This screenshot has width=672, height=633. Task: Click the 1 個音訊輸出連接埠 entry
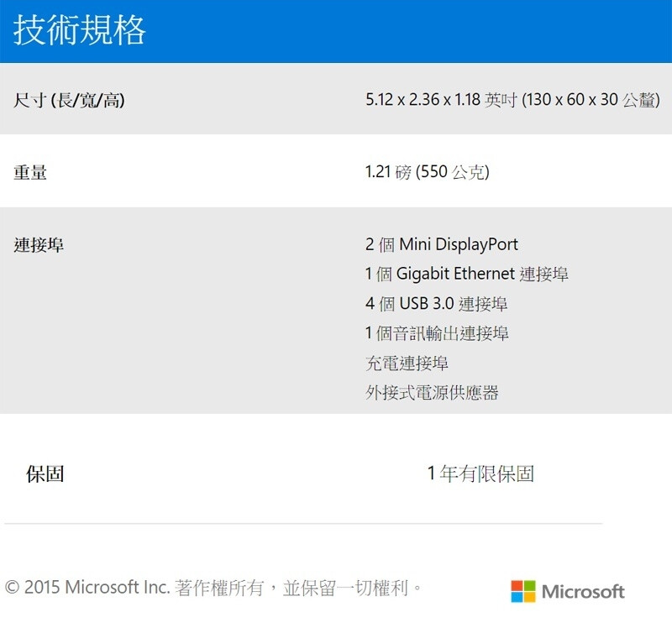(x=437, y=333)
